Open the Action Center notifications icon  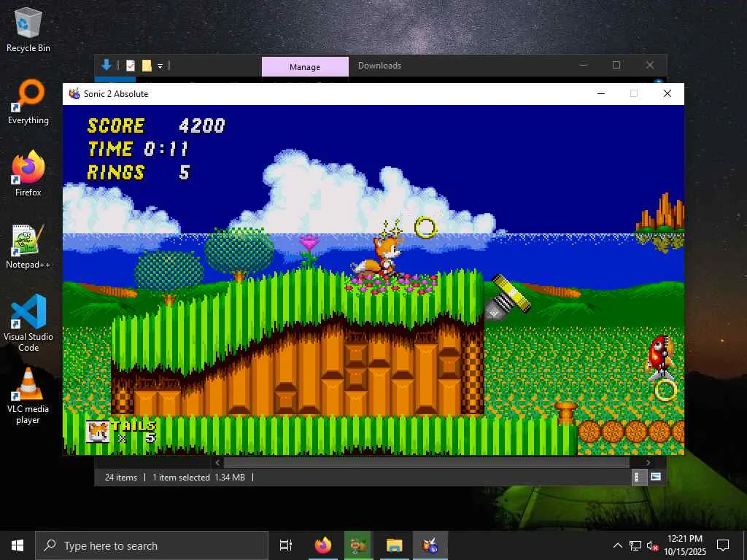pos(723,545)
